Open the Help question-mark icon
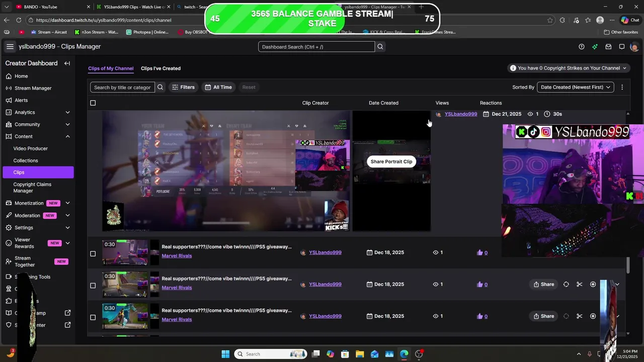 point(582,47)
